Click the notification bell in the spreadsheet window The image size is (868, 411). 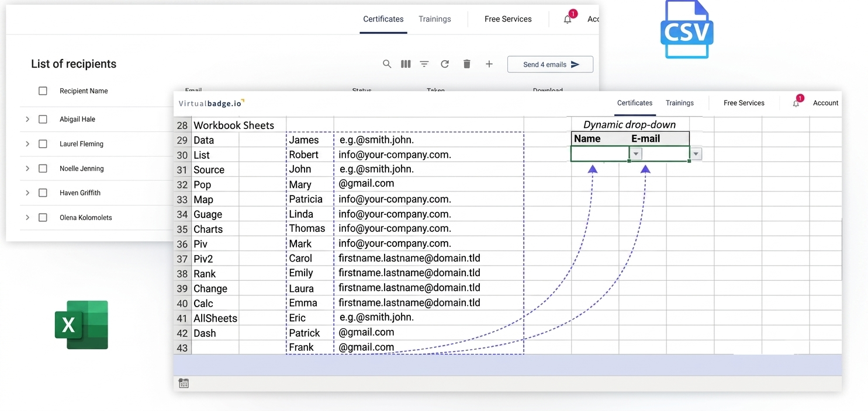[796, 103]
